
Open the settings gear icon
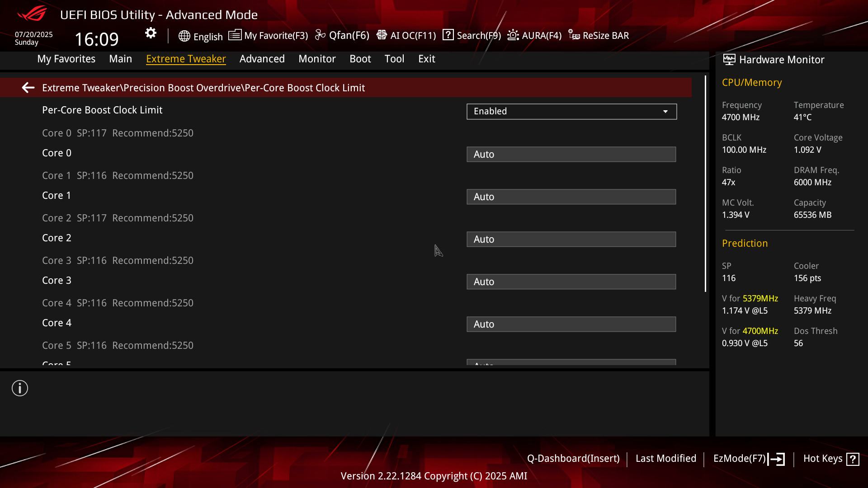(151, 33)
